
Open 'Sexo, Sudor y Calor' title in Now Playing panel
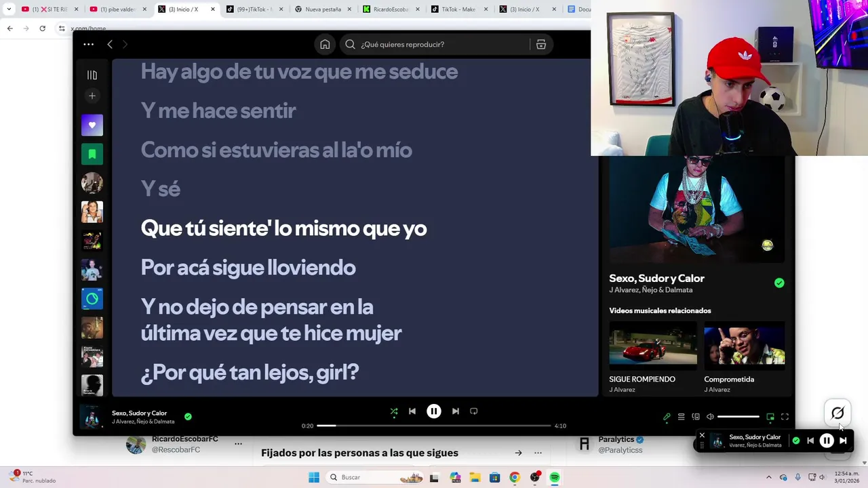[x=656, y=278]
